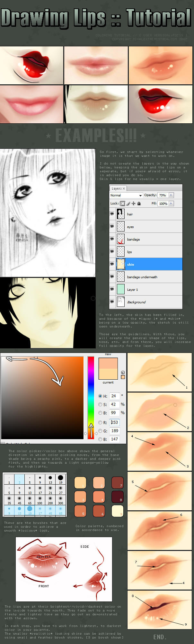
Task: Hide the eyes layer
Action: pos(112,226)
